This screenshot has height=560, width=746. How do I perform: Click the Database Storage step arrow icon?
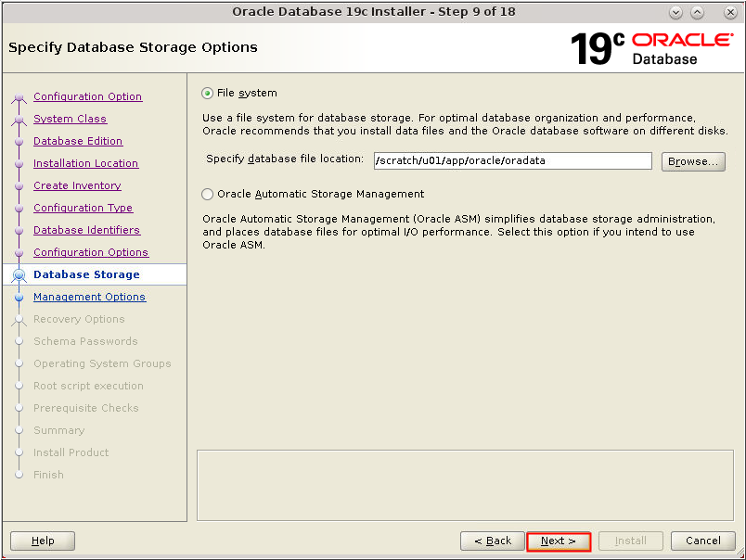click(20, 274)
